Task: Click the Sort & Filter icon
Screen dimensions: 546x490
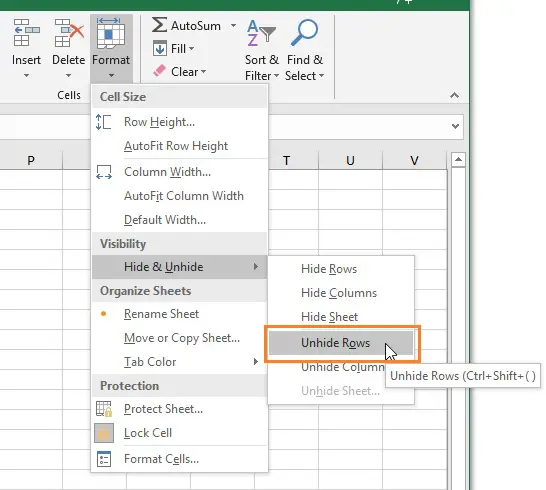Action: [261, 33]
